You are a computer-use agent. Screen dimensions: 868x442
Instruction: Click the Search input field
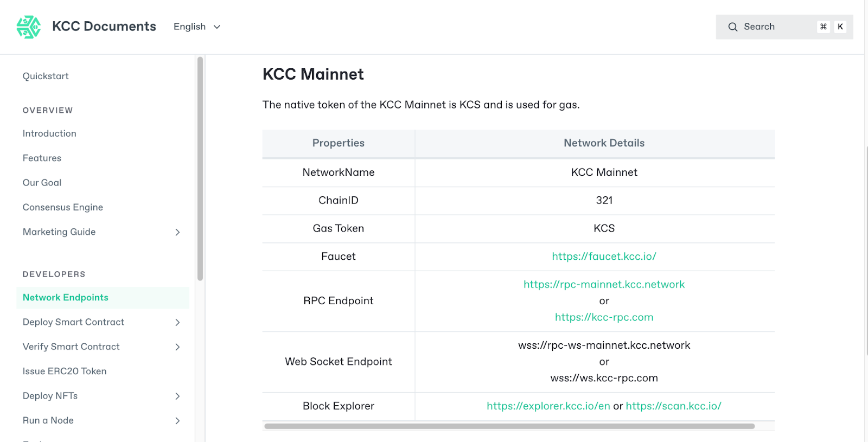pos(784,27)
